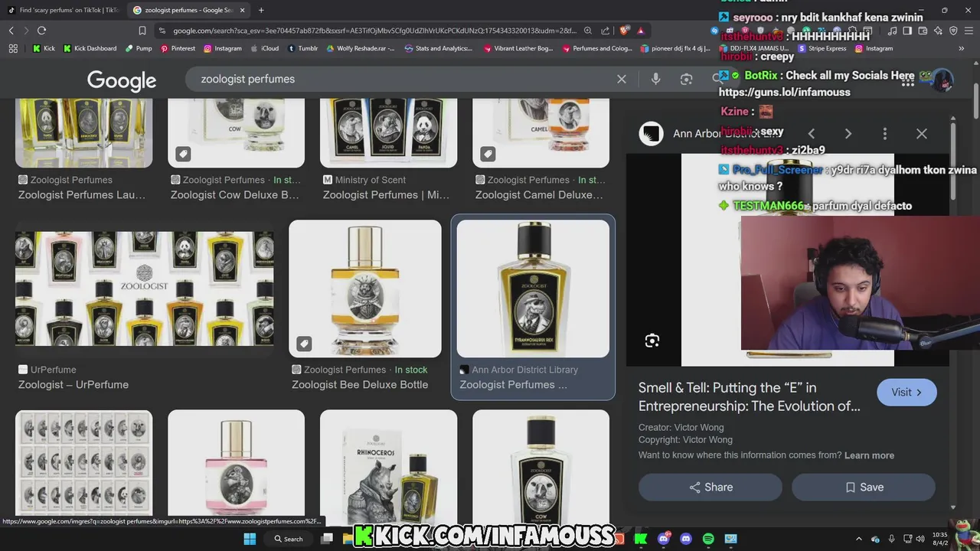Open a new browser tab with the plus button
The image size is (980, 551).
261,10
